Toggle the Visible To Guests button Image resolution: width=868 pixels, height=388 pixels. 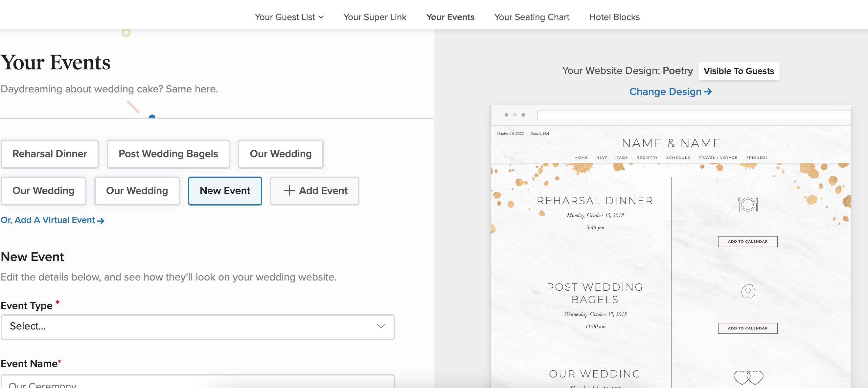pos(738,71)
